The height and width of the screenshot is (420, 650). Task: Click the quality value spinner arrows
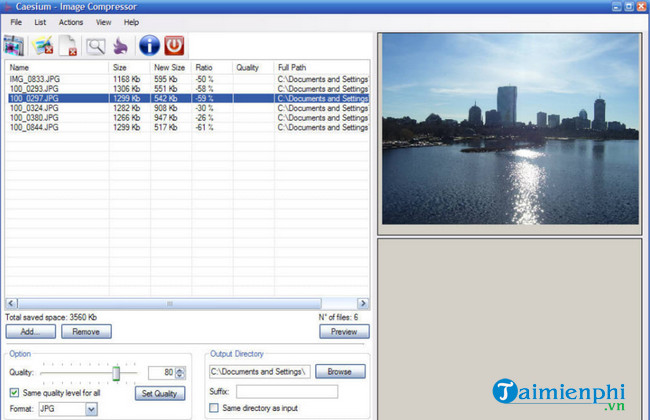(180, 373)
